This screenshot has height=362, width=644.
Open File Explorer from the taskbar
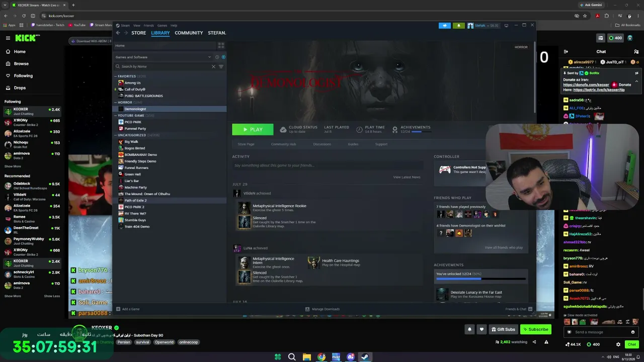pyautogui.click(x=306, y=357)
